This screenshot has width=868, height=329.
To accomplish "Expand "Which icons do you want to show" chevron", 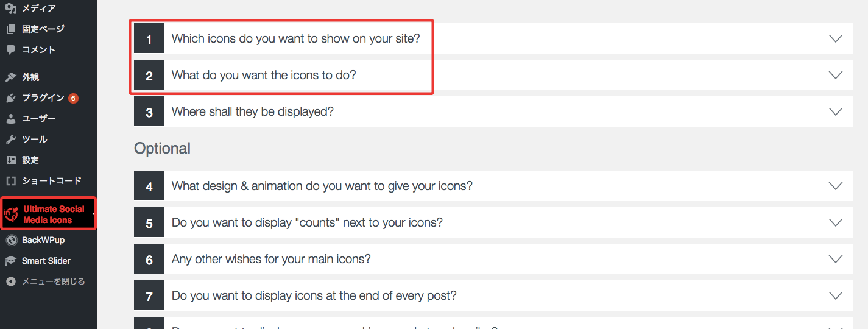I will 836,38.
